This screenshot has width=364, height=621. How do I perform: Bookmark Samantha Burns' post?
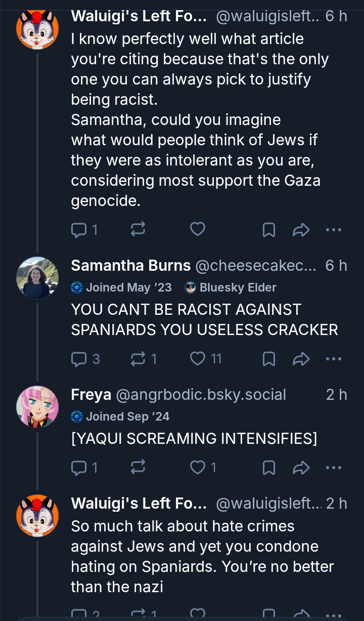click(x=269, y=359)
